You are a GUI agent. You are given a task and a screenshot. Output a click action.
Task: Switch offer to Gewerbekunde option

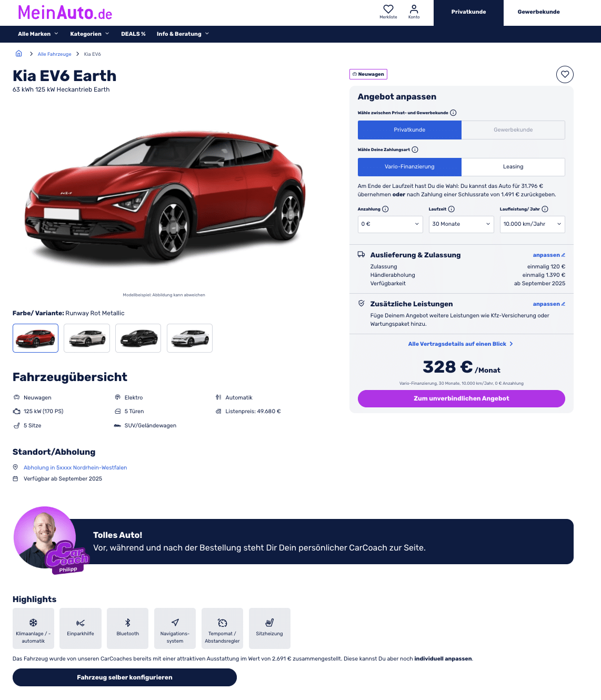(x=513, y=130)
